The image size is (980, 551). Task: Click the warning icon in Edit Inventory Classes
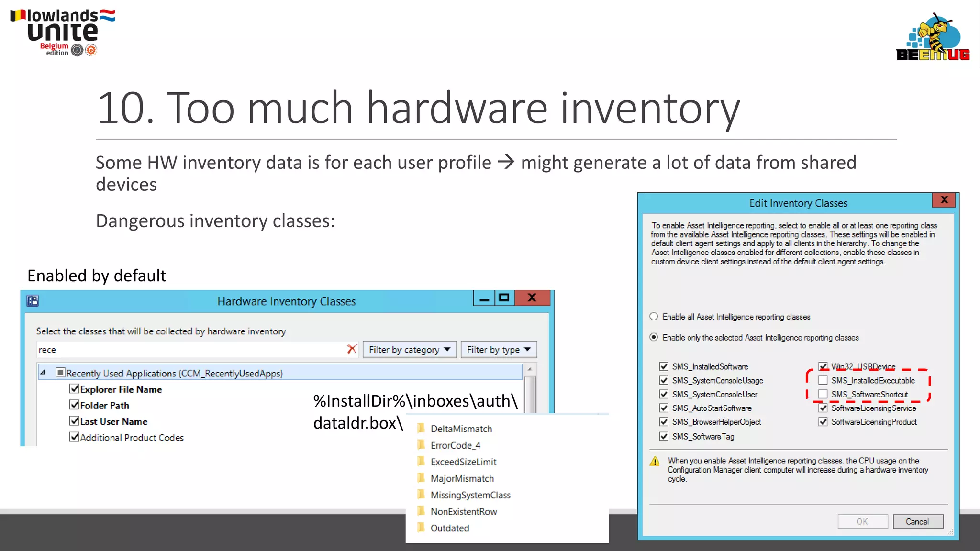[x=655, y=462]
